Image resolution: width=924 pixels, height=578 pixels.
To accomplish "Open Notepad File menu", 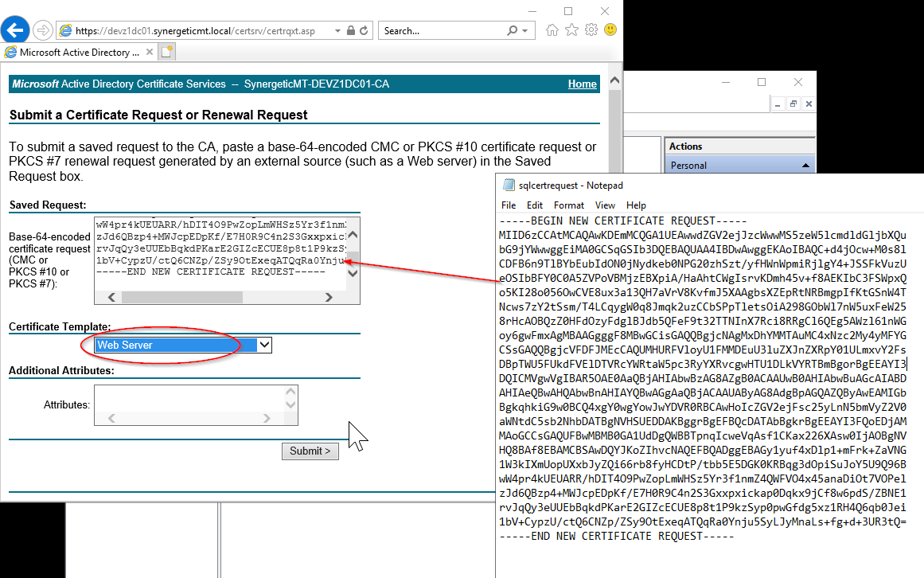I will click(x=509, y=205).
